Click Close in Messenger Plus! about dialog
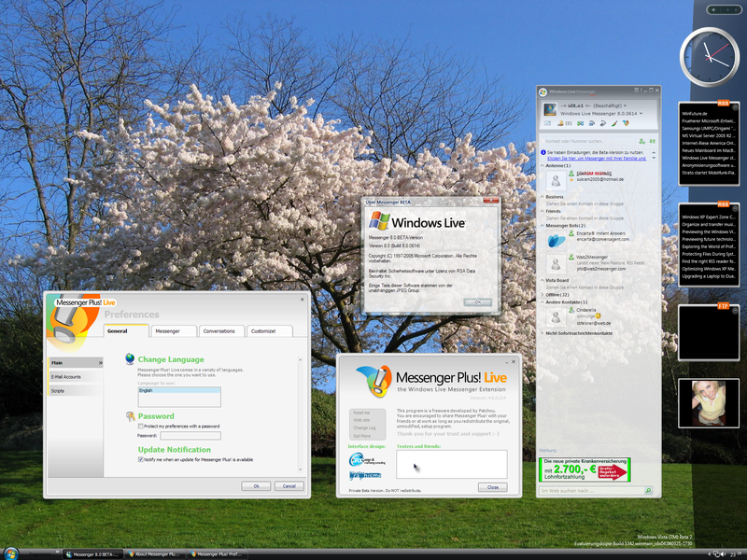 (492, 487)
